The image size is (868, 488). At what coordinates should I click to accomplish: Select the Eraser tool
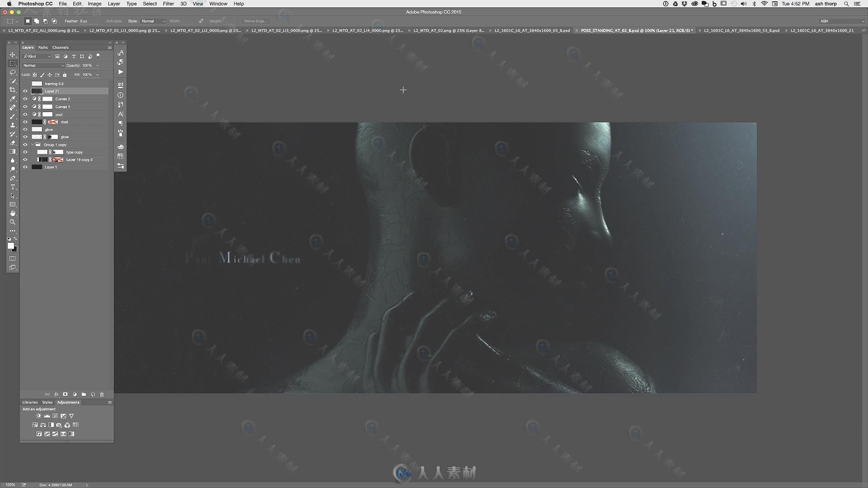(x=13, y=143)
